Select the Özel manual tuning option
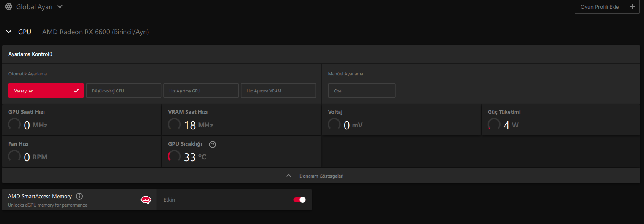This screenshot has width=644, height=224. pyautogui.click(x=361, y=91)
